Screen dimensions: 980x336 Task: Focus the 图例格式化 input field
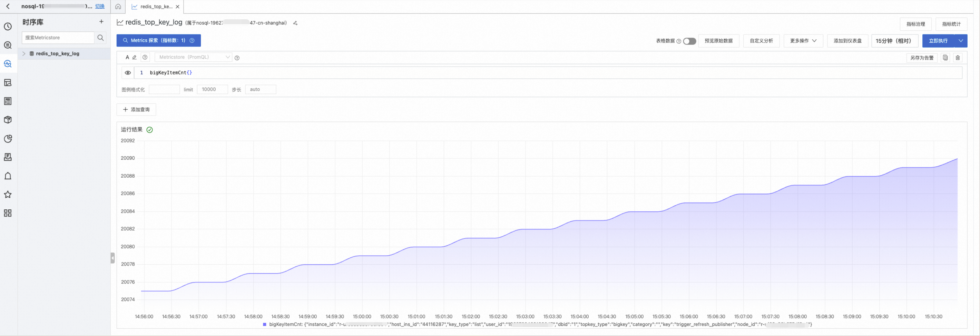pos(164,89)
